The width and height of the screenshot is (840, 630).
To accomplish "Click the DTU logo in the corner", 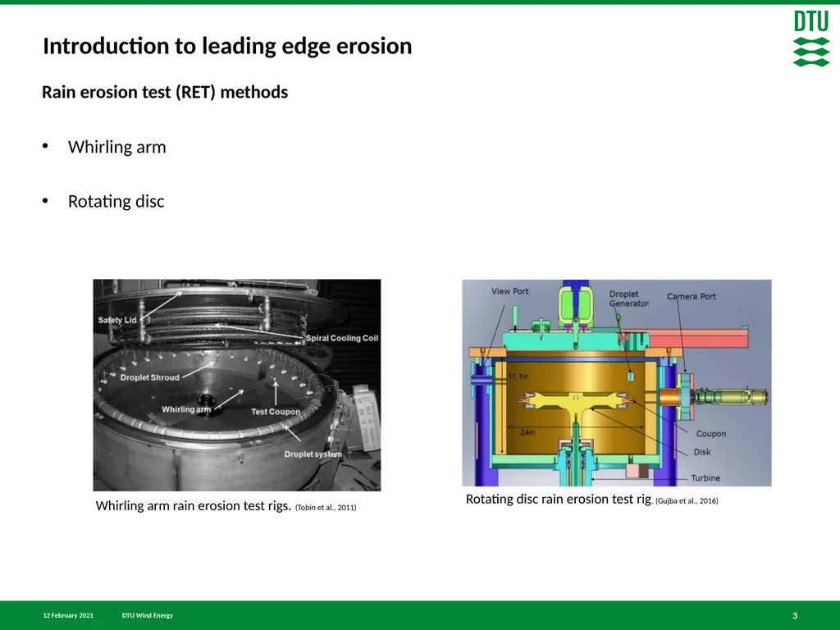I will coord(811,39).
